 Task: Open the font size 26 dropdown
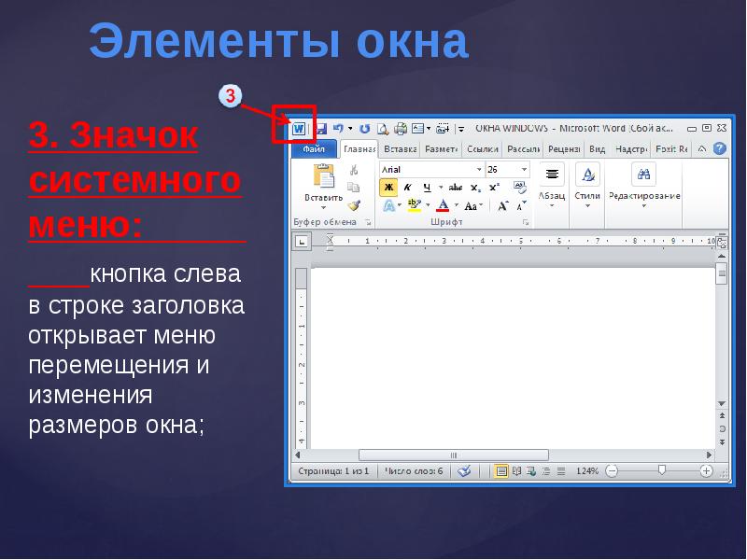click(524, 170)
